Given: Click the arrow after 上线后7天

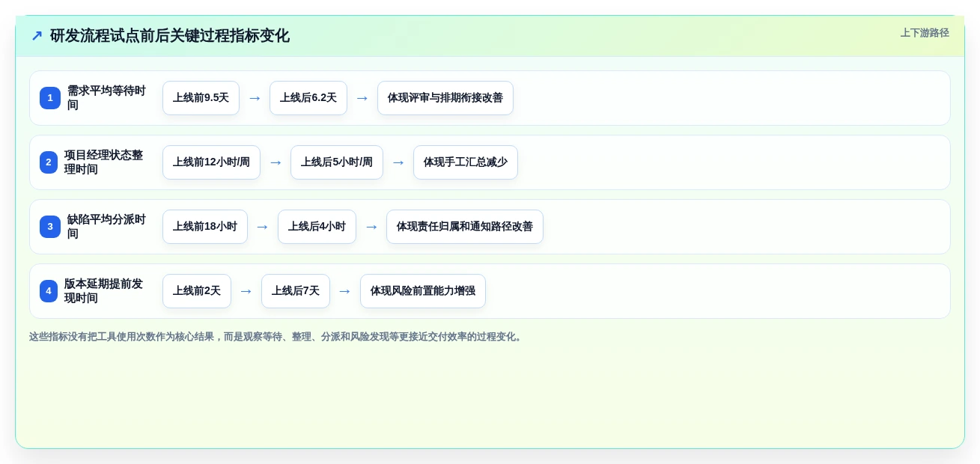Looking at the screenshot, I should click(345, 291).
